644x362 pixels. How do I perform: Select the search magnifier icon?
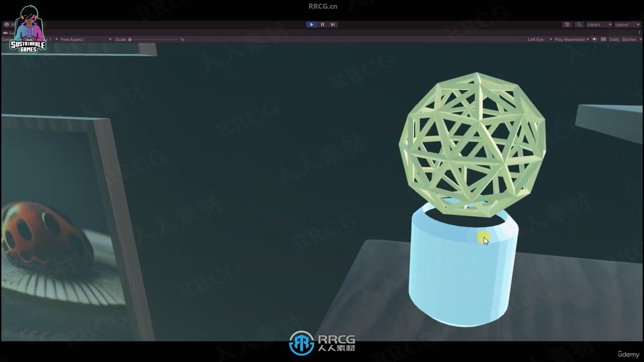coord(579,24)
